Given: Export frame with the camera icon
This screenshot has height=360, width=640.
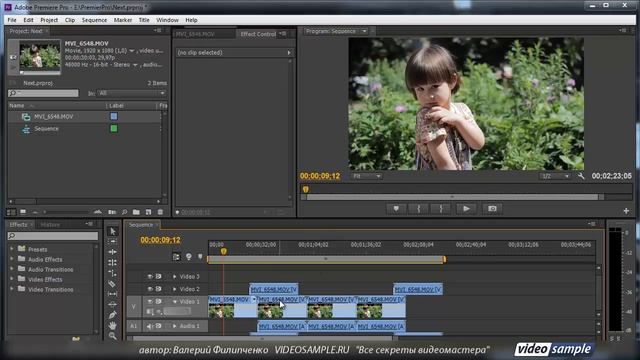Looking at the screenshot, I should pyautogui.click(x=493, y=209).
